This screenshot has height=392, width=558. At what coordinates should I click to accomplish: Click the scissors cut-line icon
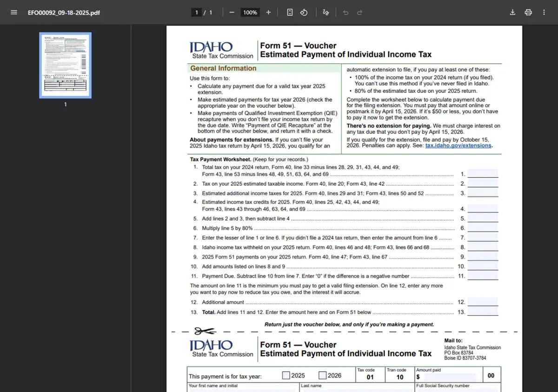click(x=205, y=332)
